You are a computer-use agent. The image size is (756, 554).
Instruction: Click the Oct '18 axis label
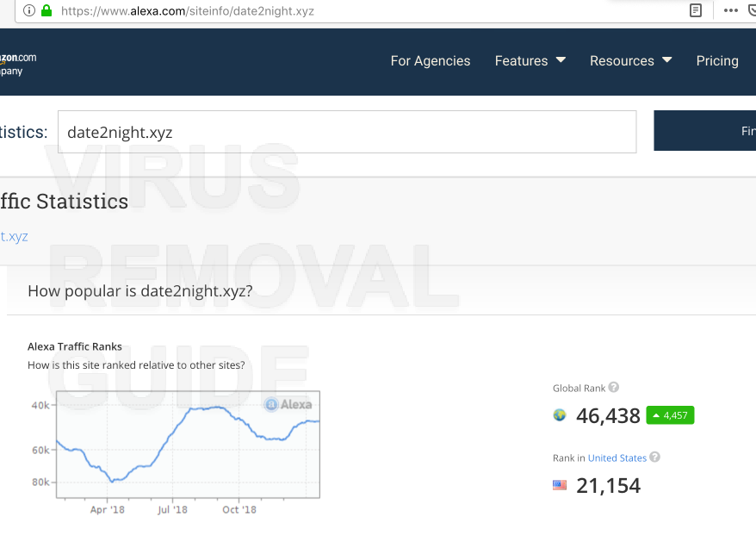(x=239, y=509)
